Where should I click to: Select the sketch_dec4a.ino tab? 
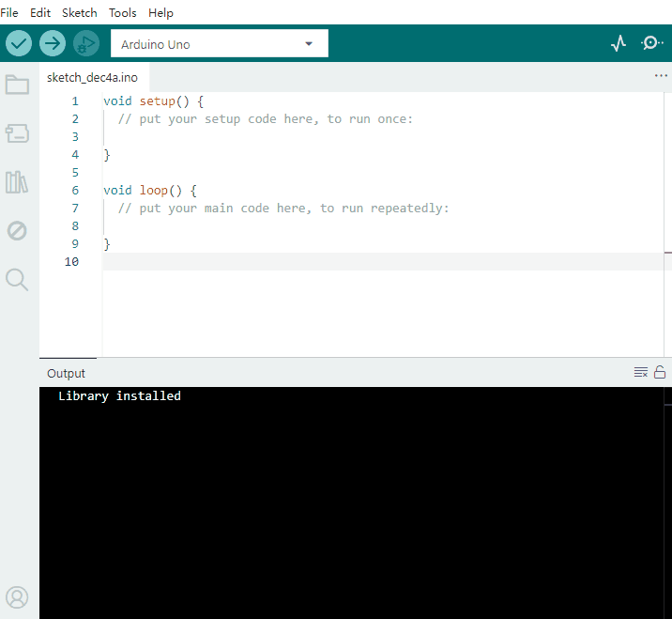tap(92, 78)
